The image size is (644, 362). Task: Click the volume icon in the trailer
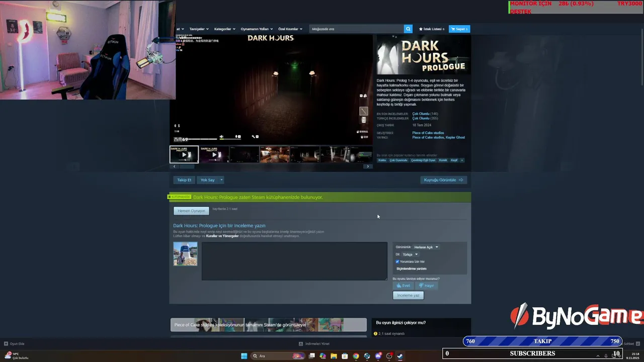[x=221, y=136]
